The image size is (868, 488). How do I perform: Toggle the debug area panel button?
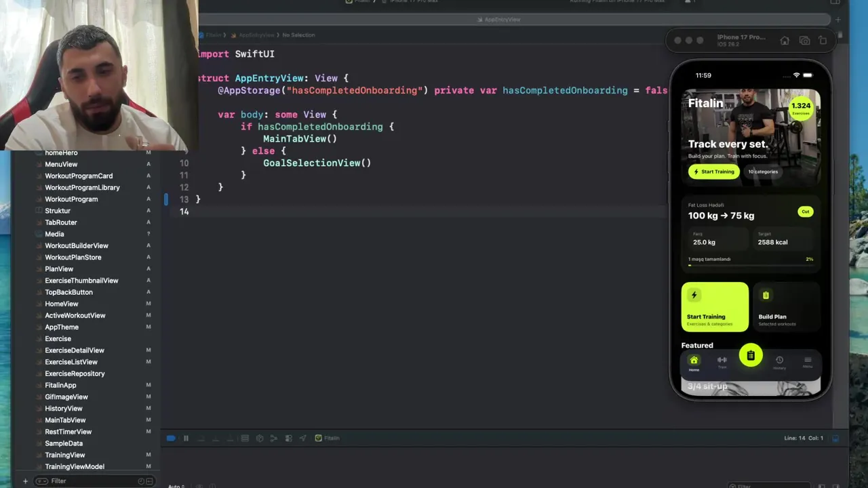pos(835,439)
